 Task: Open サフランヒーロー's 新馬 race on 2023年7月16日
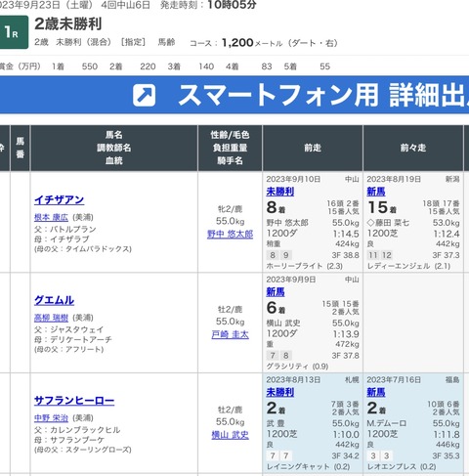tap(376, 392)
